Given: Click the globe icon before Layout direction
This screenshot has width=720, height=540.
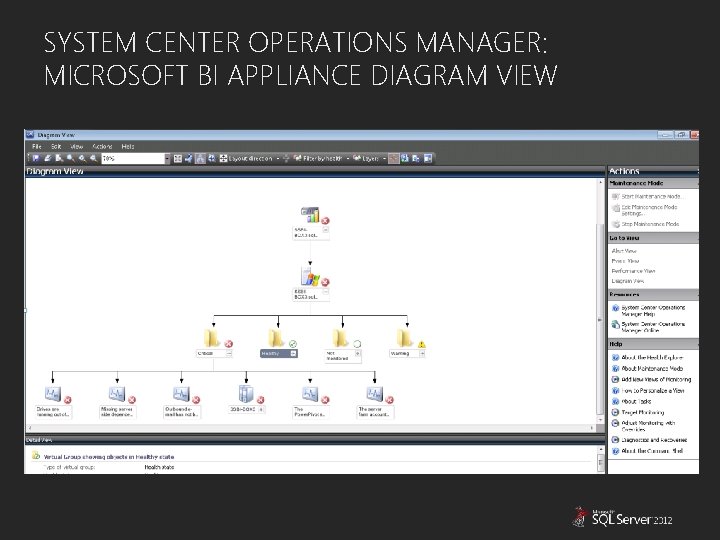Looking at the screenshot, I should tap(212, 158).
